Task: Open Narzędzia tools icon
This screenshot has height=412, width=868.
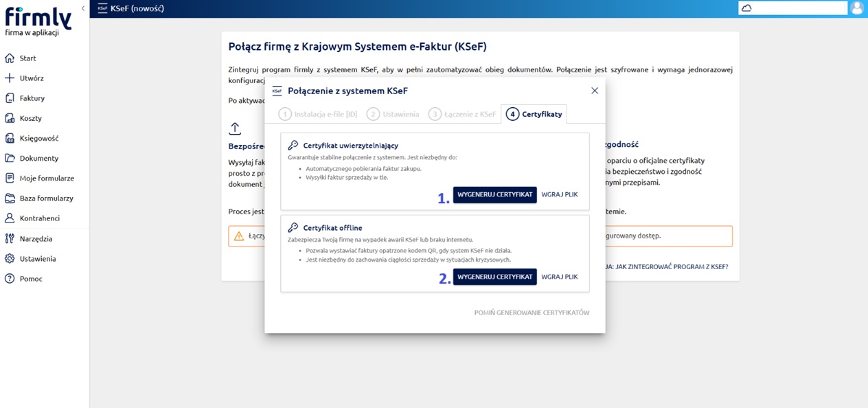Action: pos(10,239)
